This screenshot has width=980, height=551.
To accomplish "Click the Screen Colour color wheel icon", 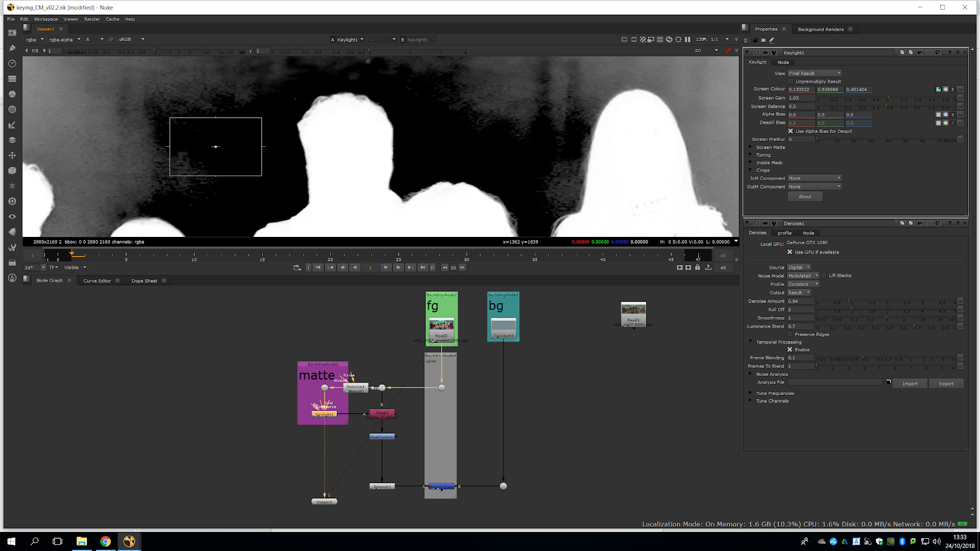I will [x=945, y=89].
